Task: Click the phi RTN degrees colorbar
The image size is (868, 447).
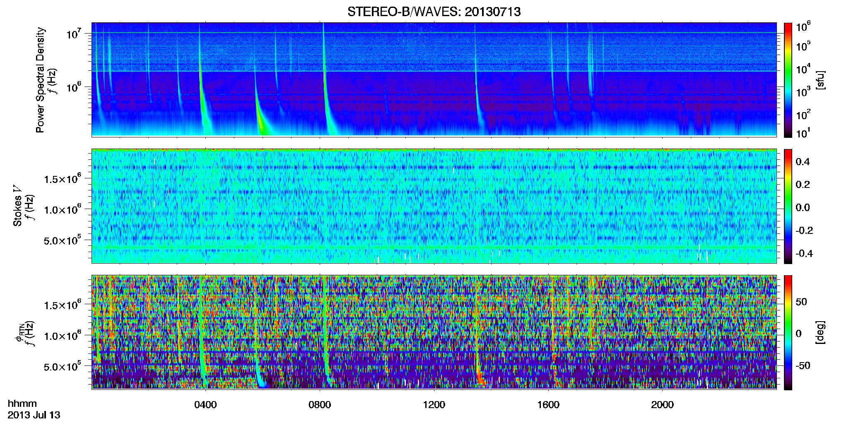Action: (x=788, y=332)
